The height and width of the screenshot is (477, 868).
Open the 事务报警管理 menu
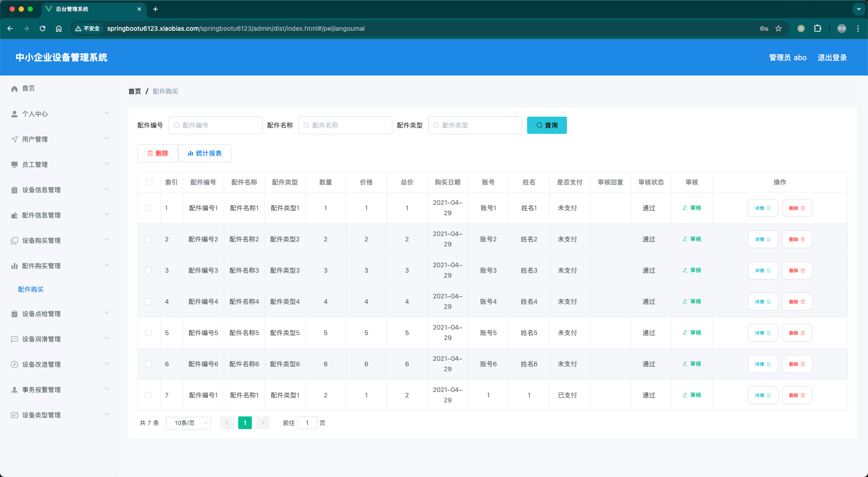59,390
